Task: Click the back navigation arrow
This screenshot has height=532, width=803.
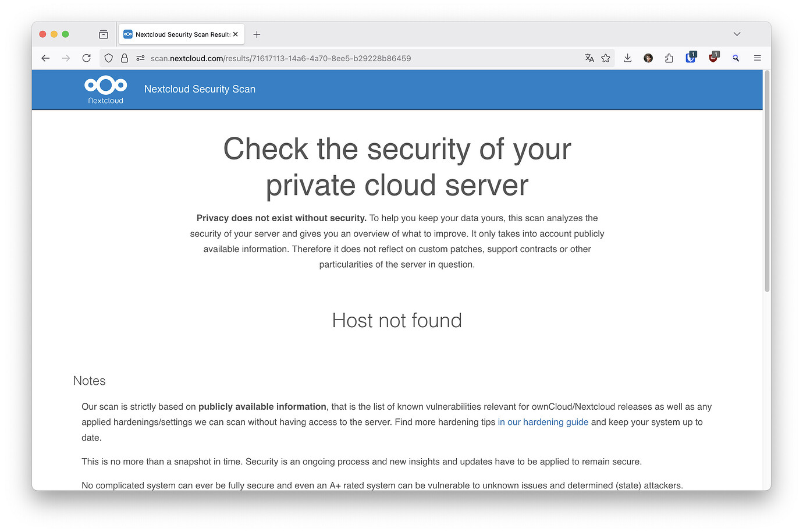Action: [45, 58]
